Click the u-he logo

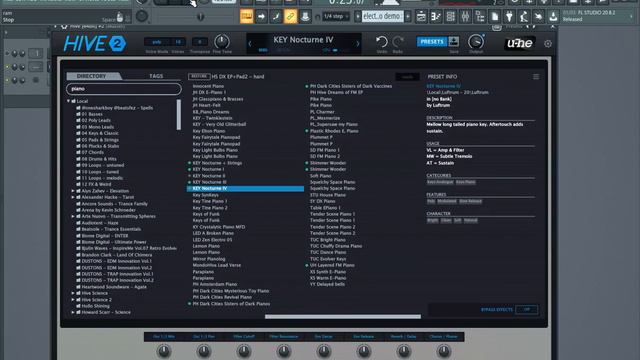[x=519, y=43]
